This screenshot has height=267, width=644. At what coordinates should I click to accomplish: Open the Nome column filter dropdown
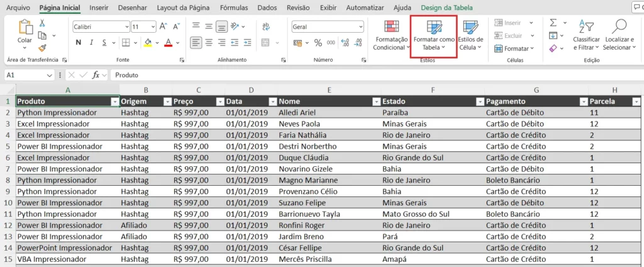point(376,101)
